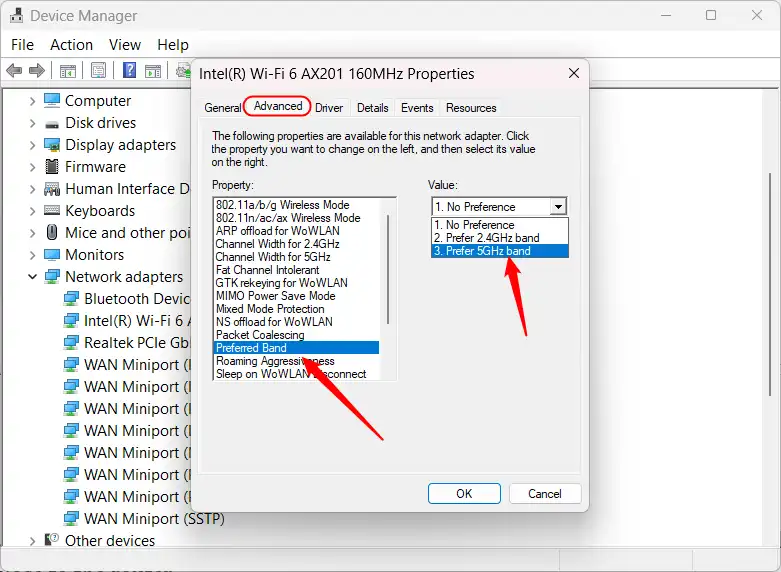Expand the Human Interface Devices node
The width and height of the screenshot is (781, 572).
[x=32, y=189]
